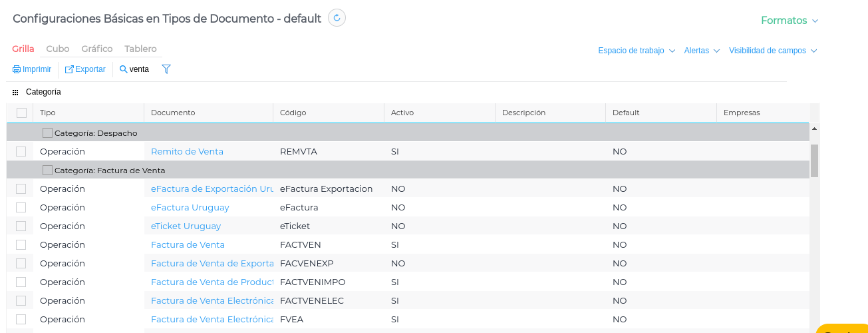Click the search magnifier icon
Viewport: 868px width, 333px height.
[124, 69]
